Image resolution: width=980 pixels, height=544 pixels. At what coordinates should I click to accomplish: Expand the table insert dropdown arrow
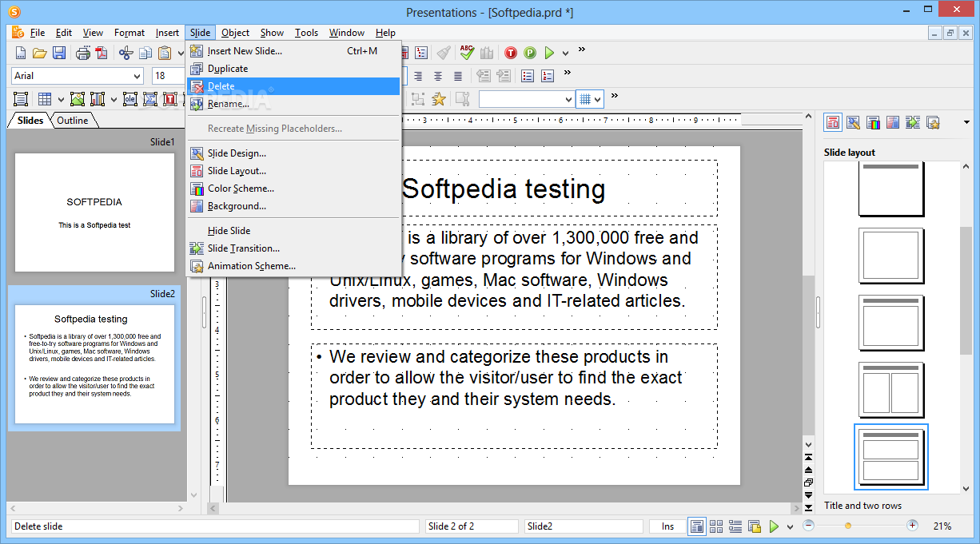[61, 100]
